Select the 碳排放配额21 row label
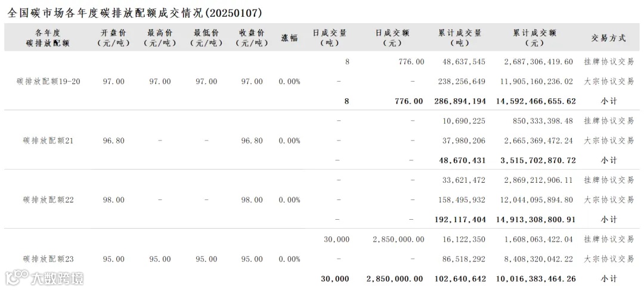The height and width of the screenshot is (290, 644). point(48,141)
